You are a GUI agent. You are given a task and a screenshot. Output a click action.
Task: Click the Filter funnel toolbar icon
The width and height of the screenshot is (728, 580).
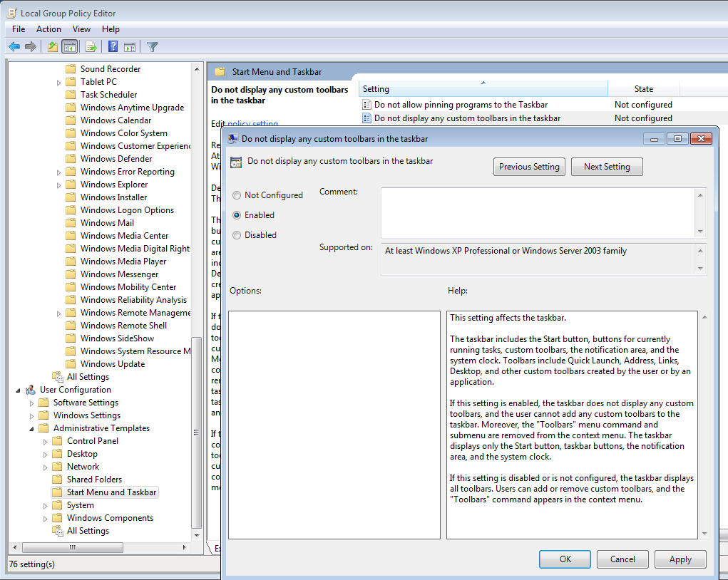pos(153,46)
